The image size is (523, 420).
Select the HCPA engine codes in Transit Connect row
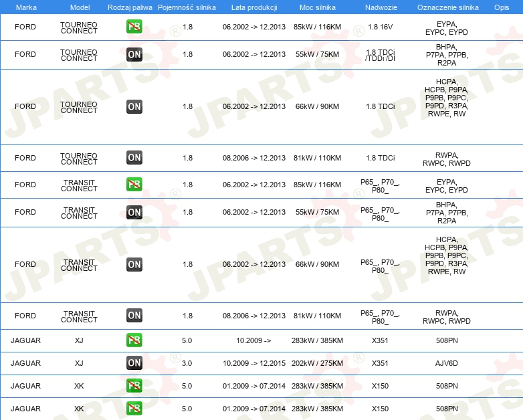[447, 255]
